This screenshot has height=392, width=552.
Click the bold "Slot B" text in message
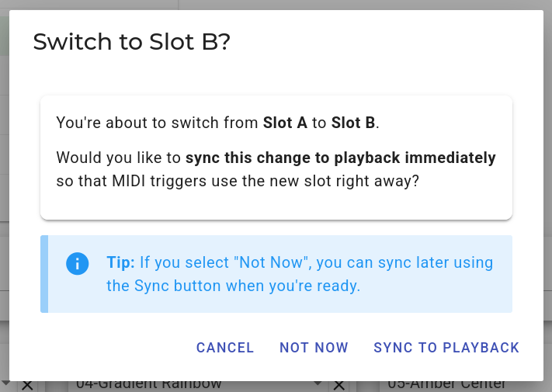tap(353, 123)
